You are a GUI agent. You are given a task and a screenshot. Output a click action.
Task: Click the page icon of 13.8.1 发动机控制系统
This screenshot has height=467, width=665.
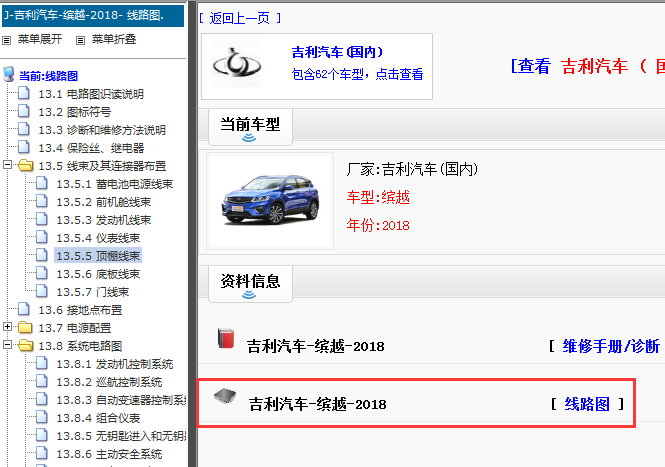point(42,364)
